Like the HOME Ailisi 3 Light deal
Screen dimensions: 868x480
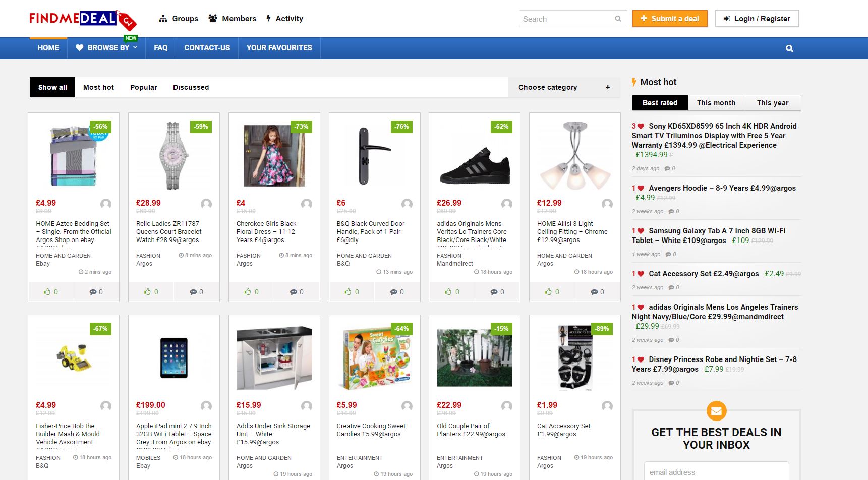point(552,292)
